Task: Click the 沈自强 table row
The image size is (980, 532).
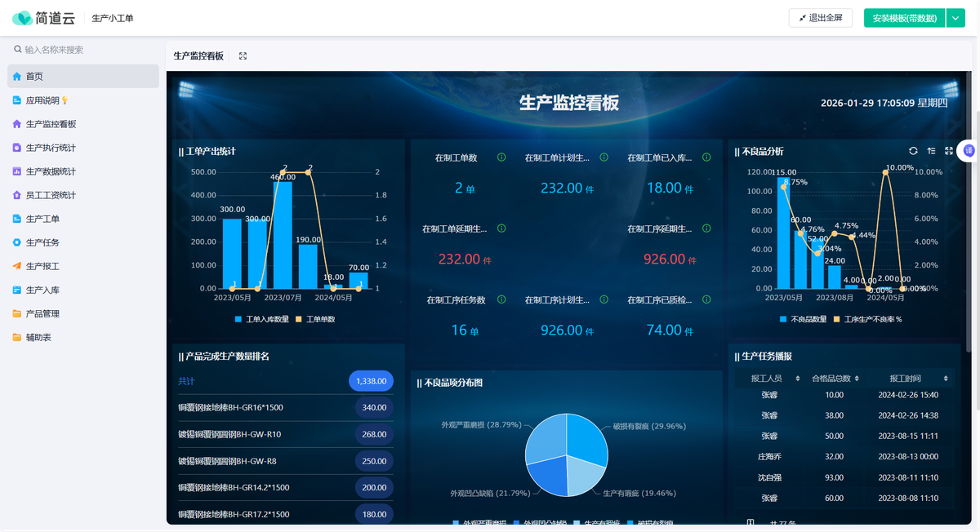Action: click(844, 477)
